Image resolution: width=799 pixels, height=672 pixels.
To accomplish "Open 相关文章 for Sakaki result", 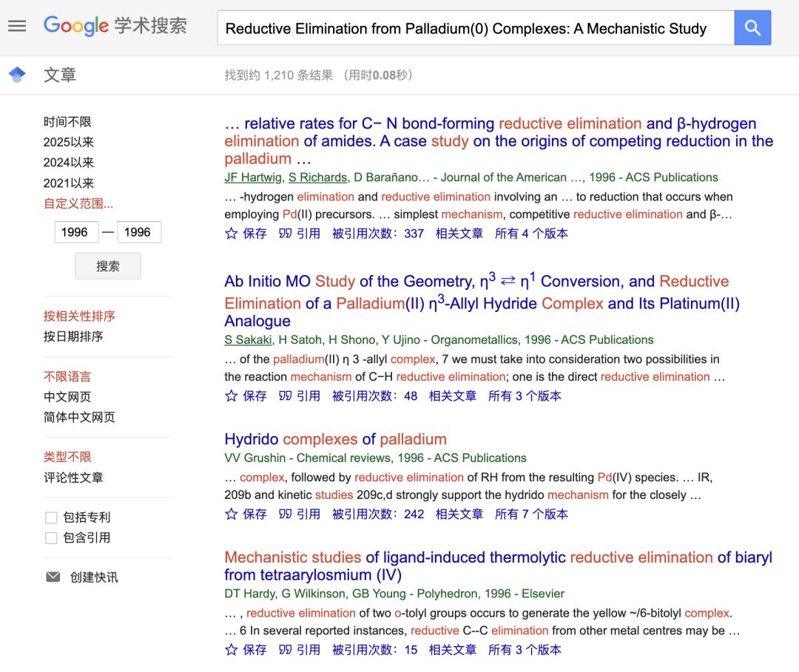I will [x=453, y=396].
